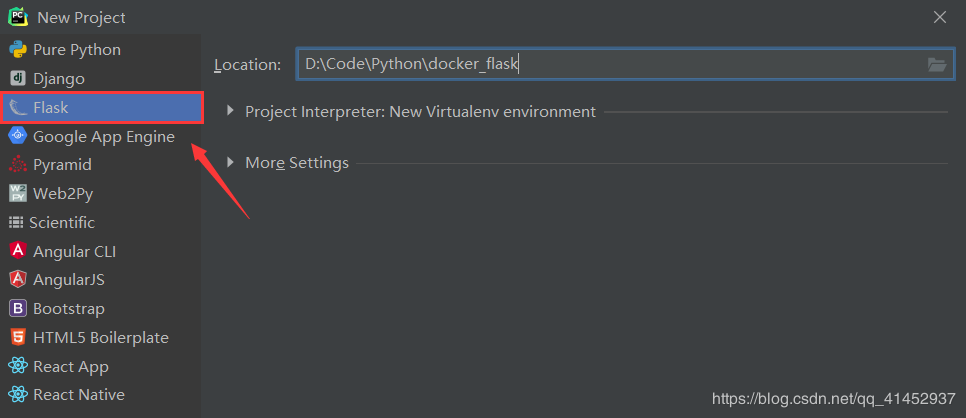The width and height of the screenshot is (966, 418).
Task: Click the Pyramid framework icon
Action: pos(17,165)
